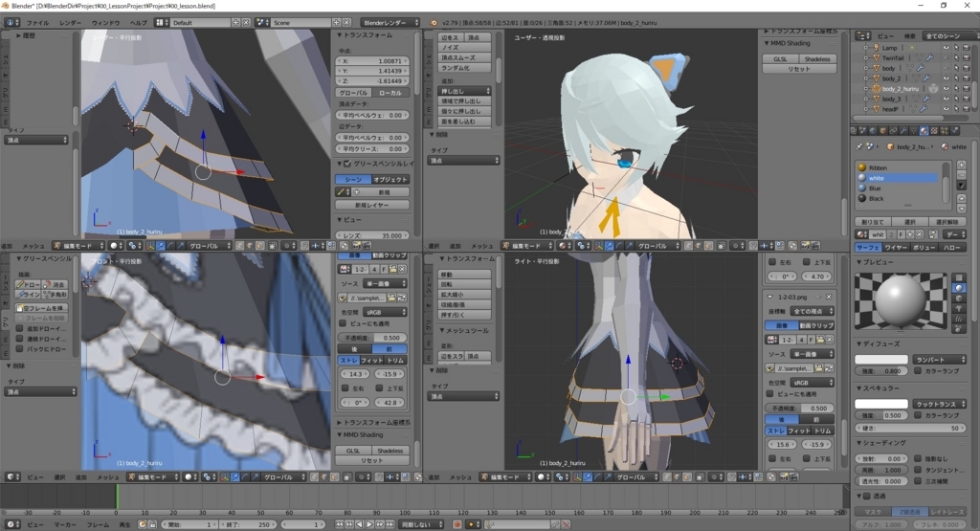The width and height of the screenshot is (980, 531).
Task: Open the クックトランス specular shader dropdown
Action: pos(940,404)
